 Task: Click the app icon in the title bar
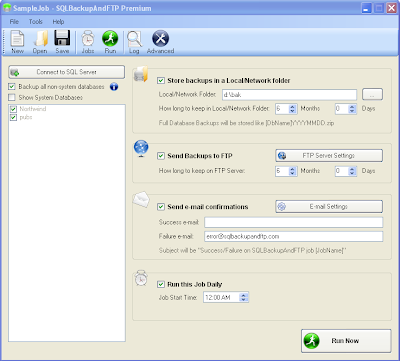(7, 8)
